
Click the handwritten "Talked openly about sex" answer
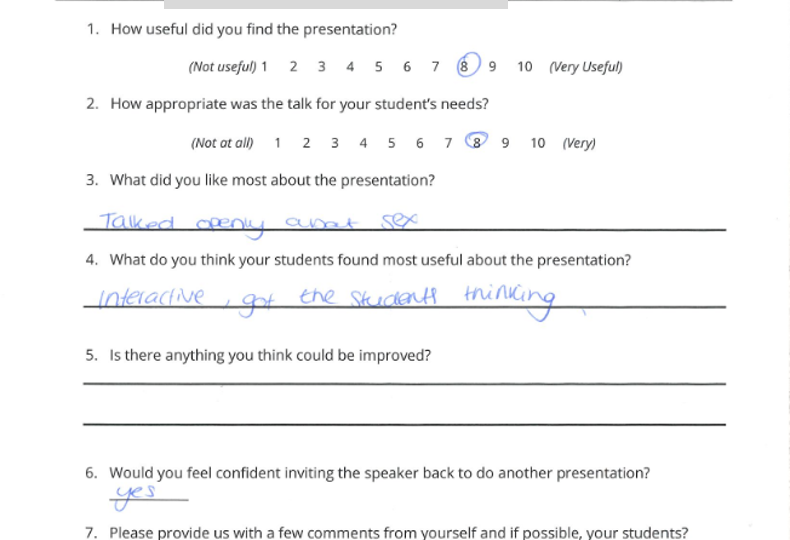pos(258,224)
